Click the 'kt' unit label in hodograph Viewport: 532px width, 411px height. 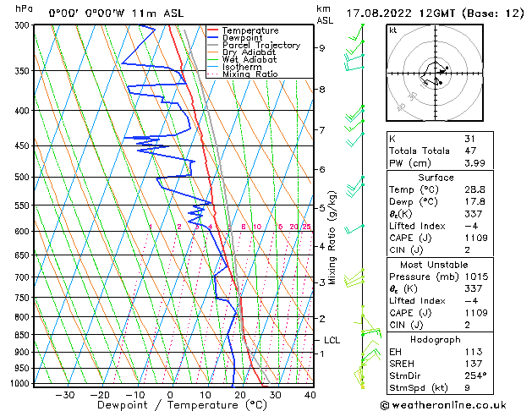(393, 30)
